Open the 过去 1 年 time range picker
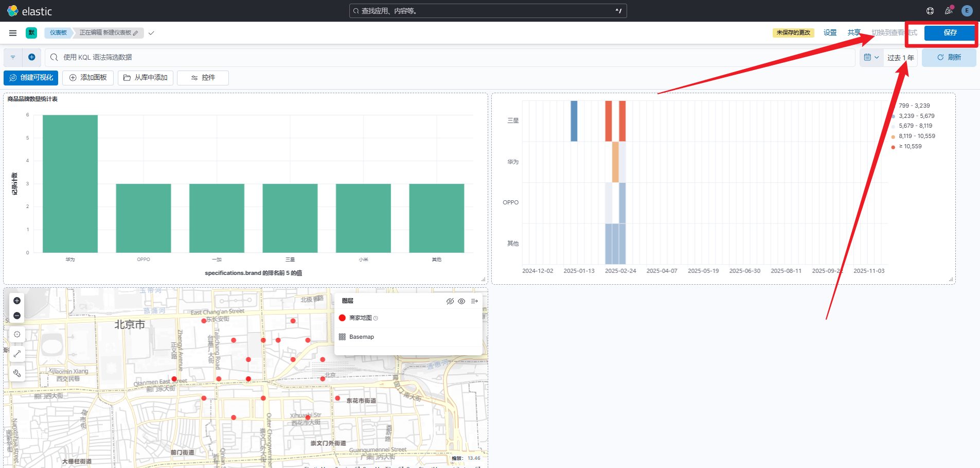This screenshot has width=980, height=468. [901, 58]
